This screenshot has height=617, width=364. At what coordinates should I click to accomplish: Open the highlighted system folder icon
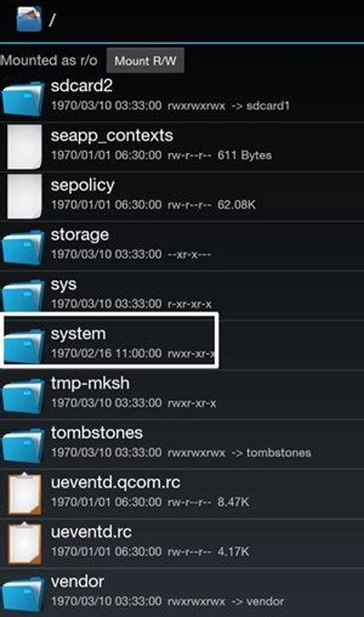click(23, 345)
